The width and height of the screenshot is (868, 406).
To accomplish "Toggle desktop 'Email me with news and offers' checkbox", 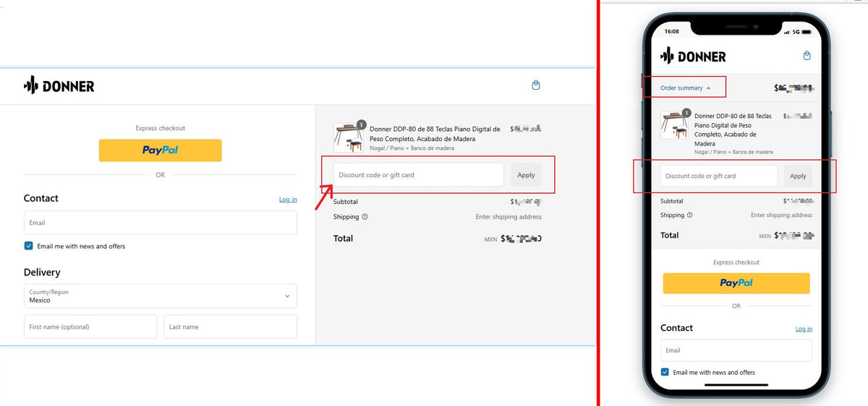I will pyautogui.click(x=29, y=246).
